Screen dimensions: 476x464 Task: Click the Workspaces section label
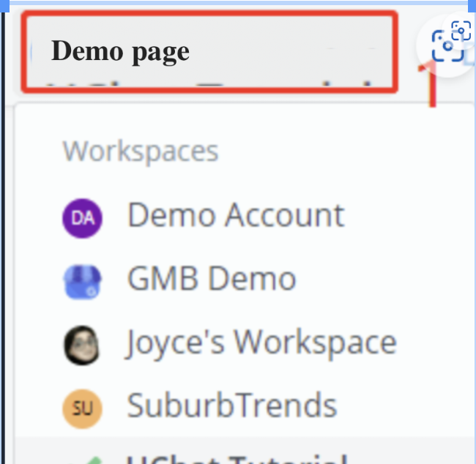click(141, 151)
